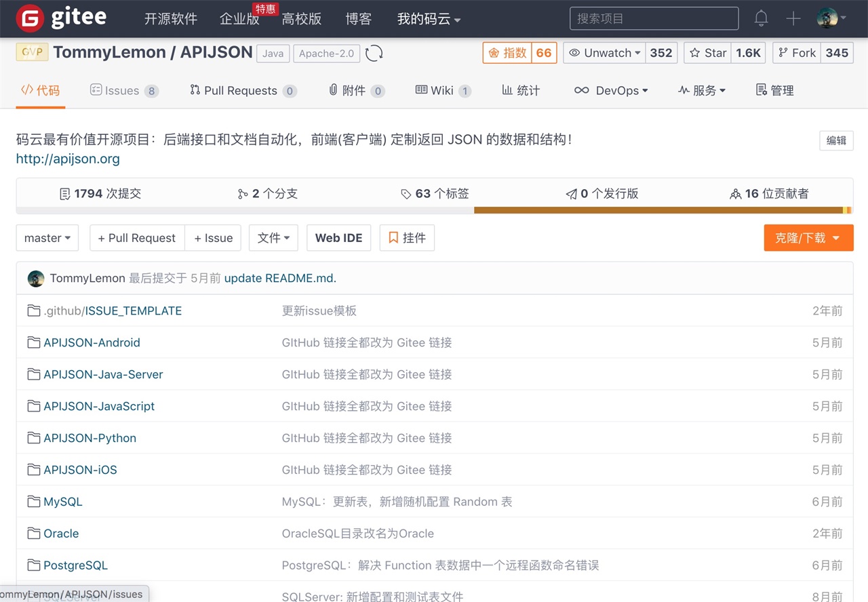Click the Oracle folder icon
The height and width of the screenshot is (602, 868).
[34, 534]
